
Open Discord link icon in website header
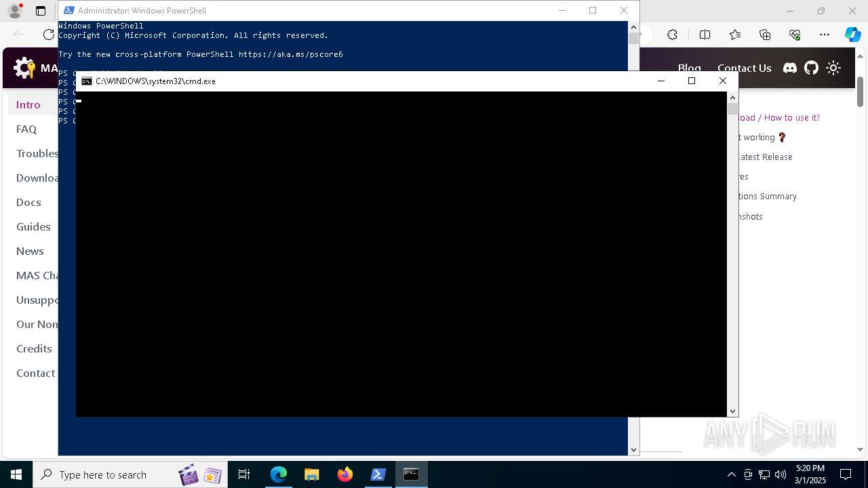[790, 68]
